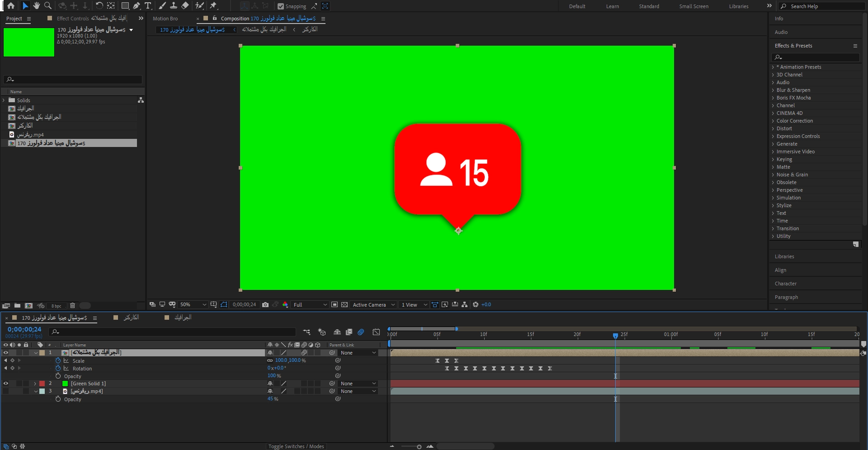Show the mp4 layer 3 visibility box
The image size is (868, 450).
[x=6, y=391]
